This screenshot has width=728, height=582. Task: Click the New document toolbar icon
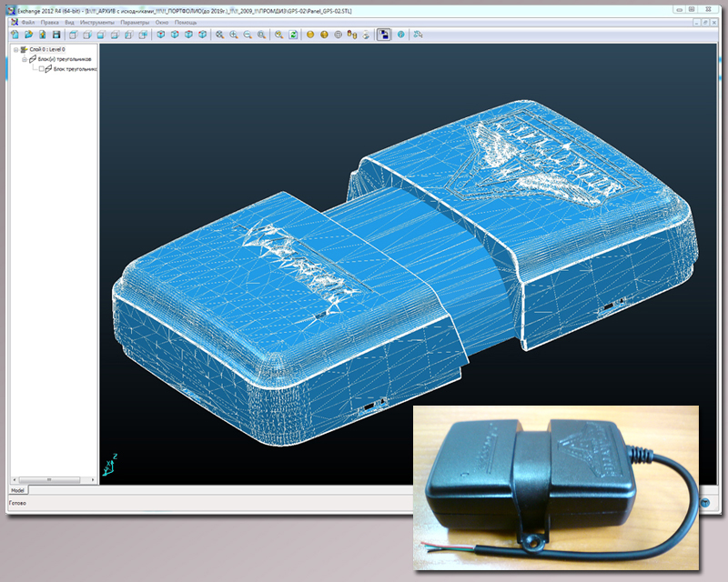(15, 35)
